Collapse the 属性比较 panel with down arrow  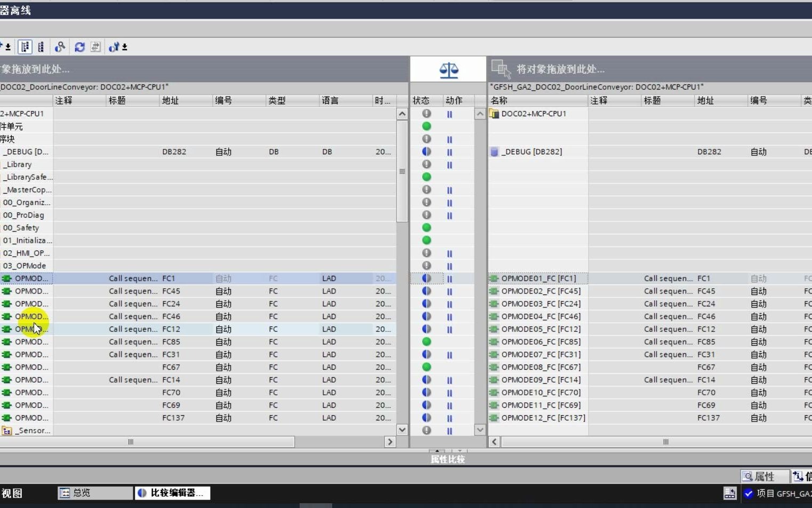click(459, 451)
